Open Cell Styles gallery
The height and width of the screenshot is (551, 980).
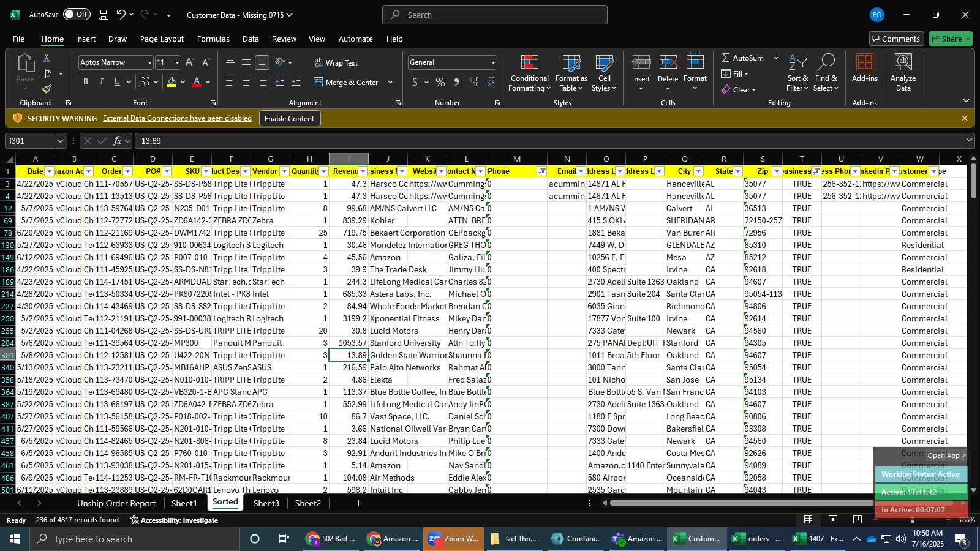pos(605,73)
